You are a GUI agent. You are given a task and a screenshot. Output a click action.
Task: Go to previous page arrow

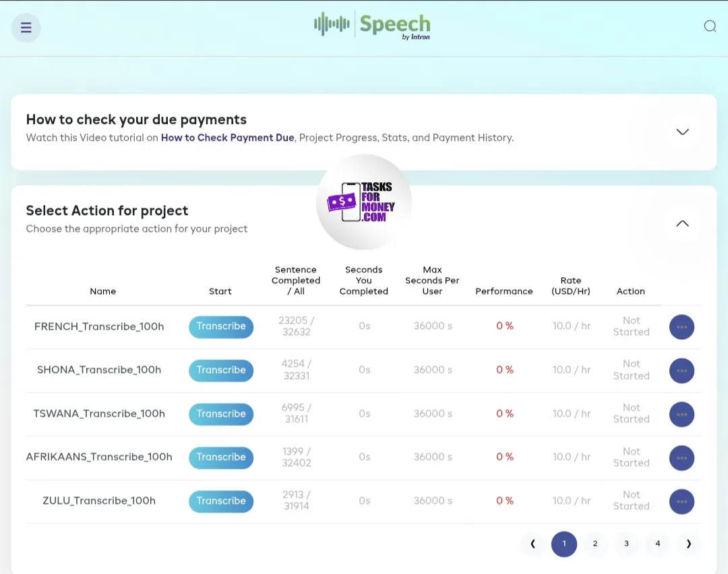533,544
